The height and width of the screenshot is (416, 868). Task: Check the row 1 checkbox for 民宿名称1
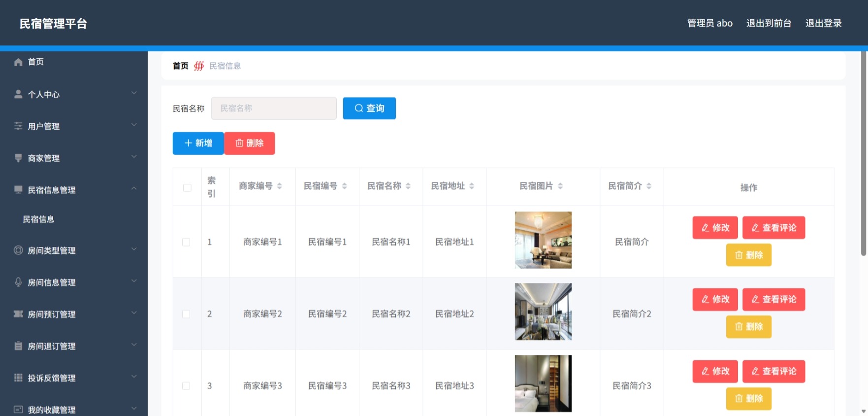[186, 242]
